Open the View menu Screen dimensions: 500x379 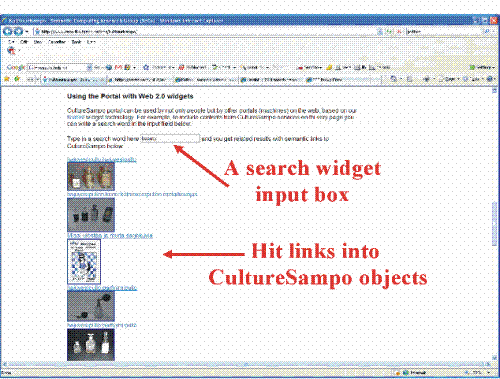tap(38, 42)
